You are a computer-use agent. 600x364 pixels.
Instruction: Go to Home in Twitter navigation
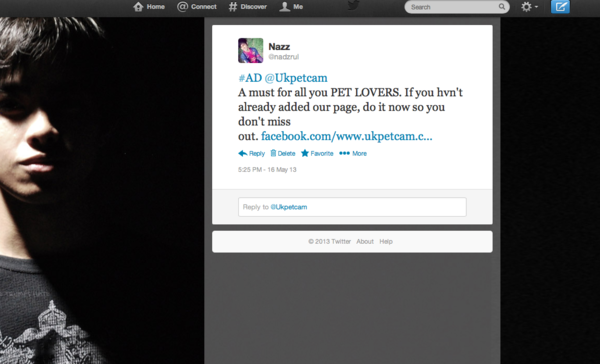click(149, 7)
